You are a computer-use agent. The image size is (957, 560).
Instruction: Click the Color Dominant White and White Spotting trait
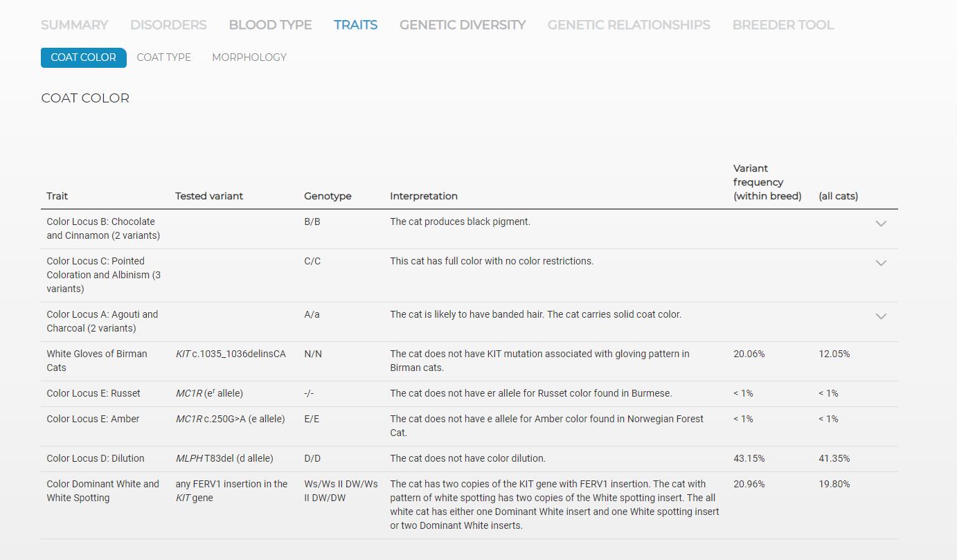coord(103,491)
